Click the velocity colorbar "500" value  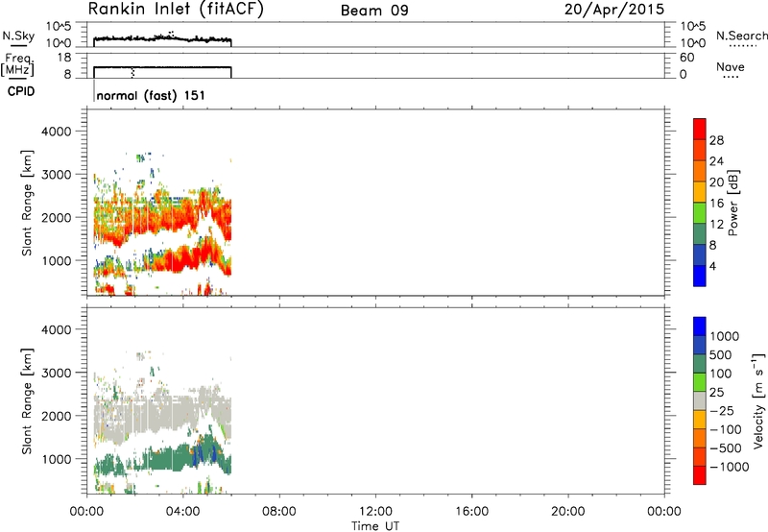click(723, 354)
